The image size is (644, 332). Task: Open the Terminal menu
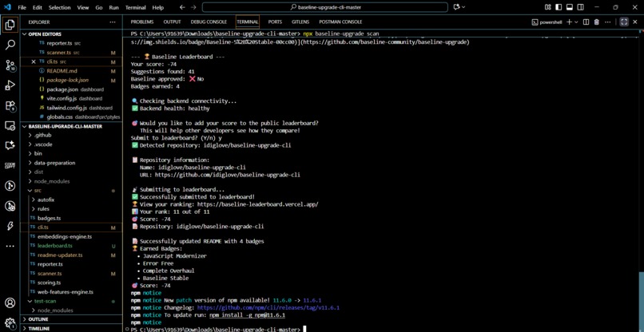pyautogui.click(x=135, y=7)
